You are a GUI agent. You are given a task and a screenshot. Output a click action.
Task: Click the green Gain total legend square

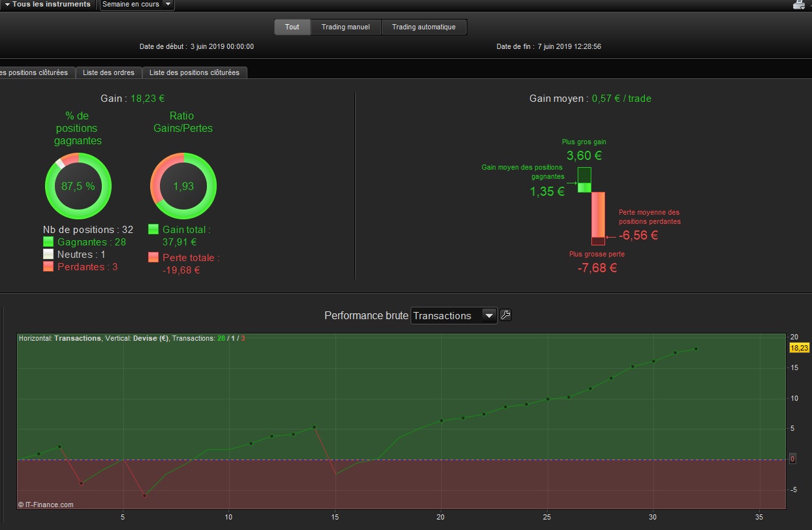pos(153,230)
